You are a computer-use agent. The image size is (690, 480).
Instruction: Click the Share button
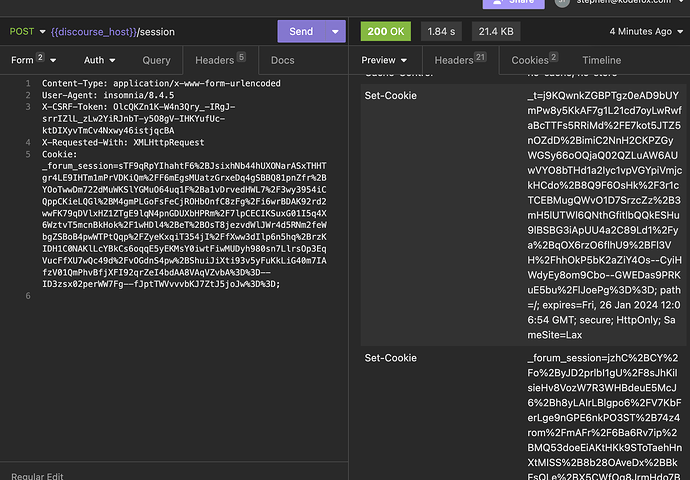pos(514,3)
